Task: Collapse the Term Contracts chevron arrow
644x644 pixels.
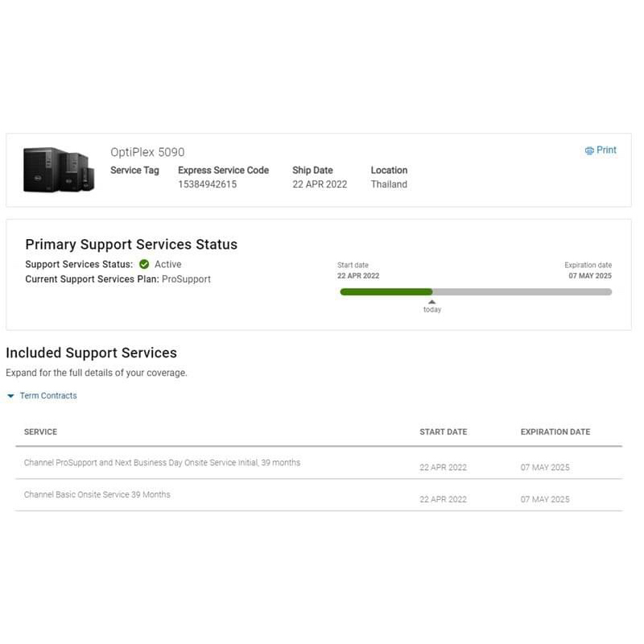Action: (x=10, y=396)
